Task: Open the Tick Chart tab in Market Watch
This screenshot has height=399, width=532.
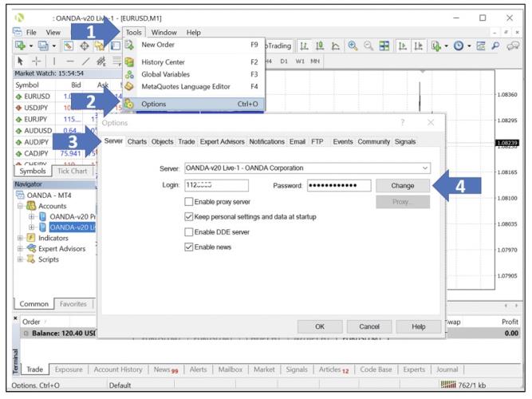Action: pyautogui.click(x=73, y=171)
